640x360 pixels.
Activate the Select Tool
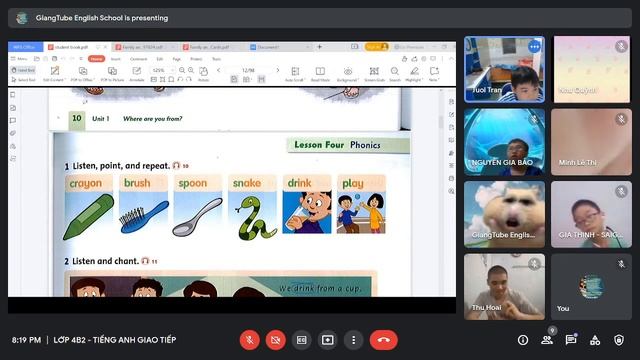pyautogui.click(x=23, y=80)
